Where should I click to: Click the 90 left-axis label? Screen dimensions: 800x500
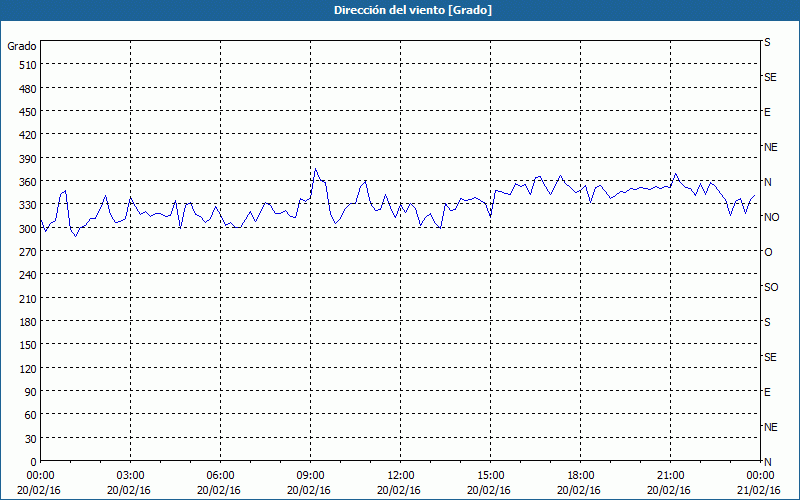click(x=31, y=392)
